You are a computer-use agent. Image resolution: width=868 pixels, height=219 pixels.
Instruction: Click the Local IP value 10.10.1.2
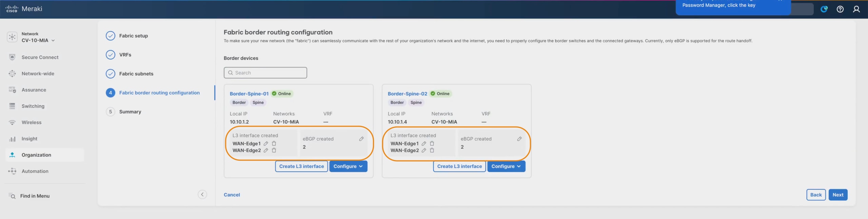(239, 122)
